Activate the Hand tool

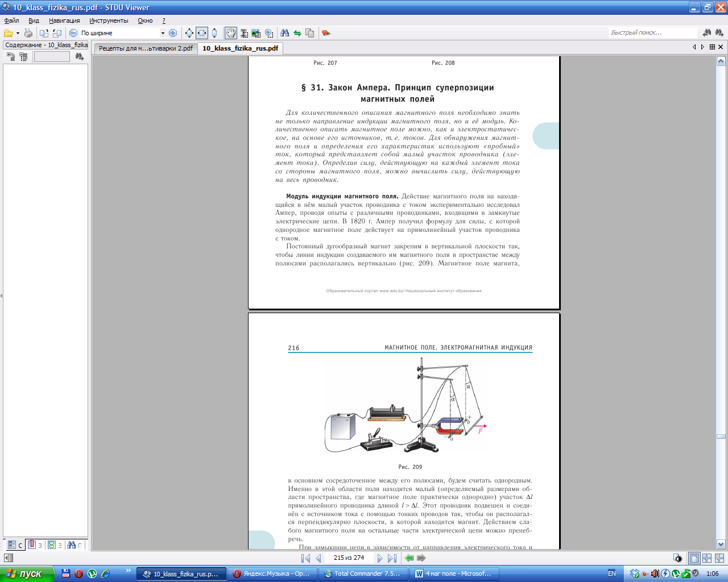(x=230, y=33)
